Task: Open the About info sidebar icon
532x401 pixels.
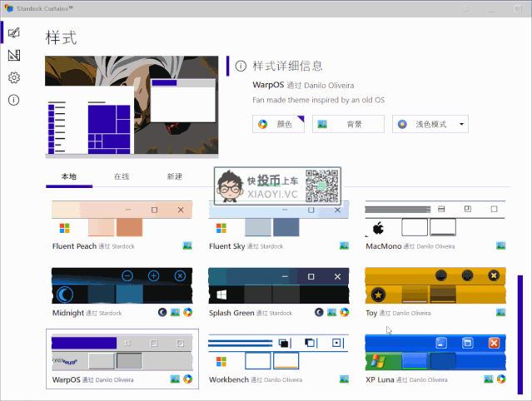Action: point(14,100)
